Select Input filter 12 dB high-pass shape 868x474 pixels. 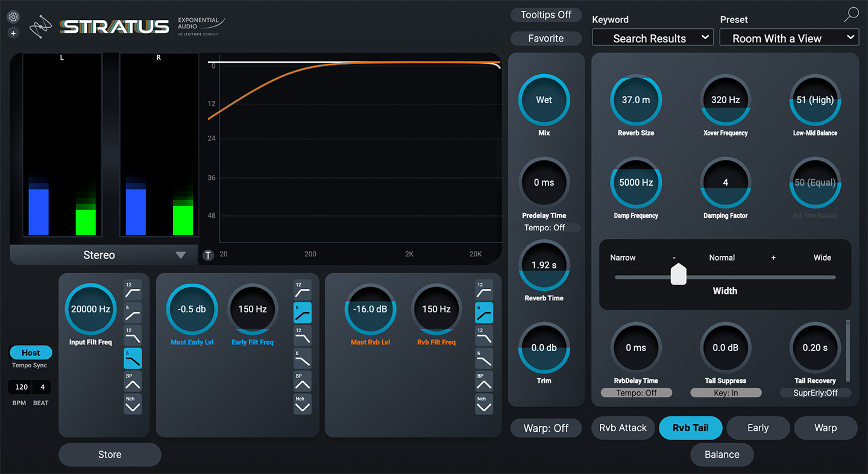coord(133,290)
